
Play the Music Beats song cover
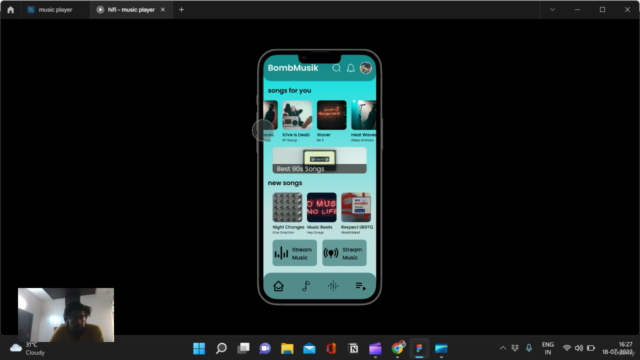point(322,207)
